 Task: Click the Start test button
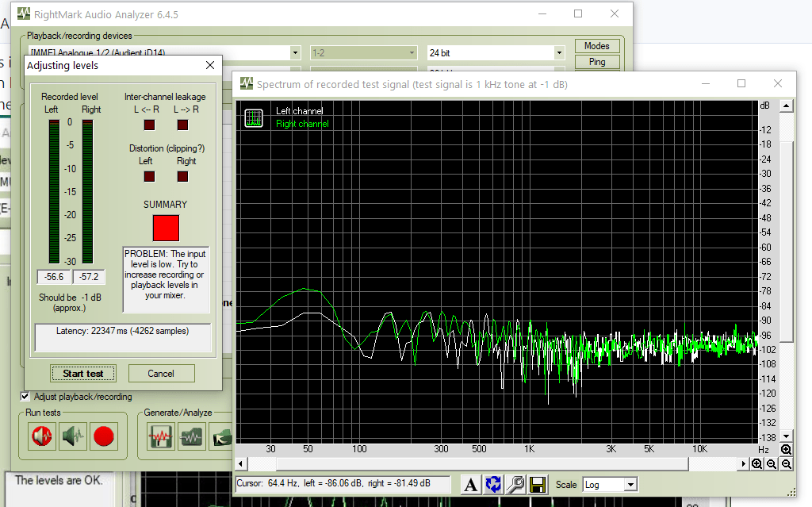tap(82, 373)
